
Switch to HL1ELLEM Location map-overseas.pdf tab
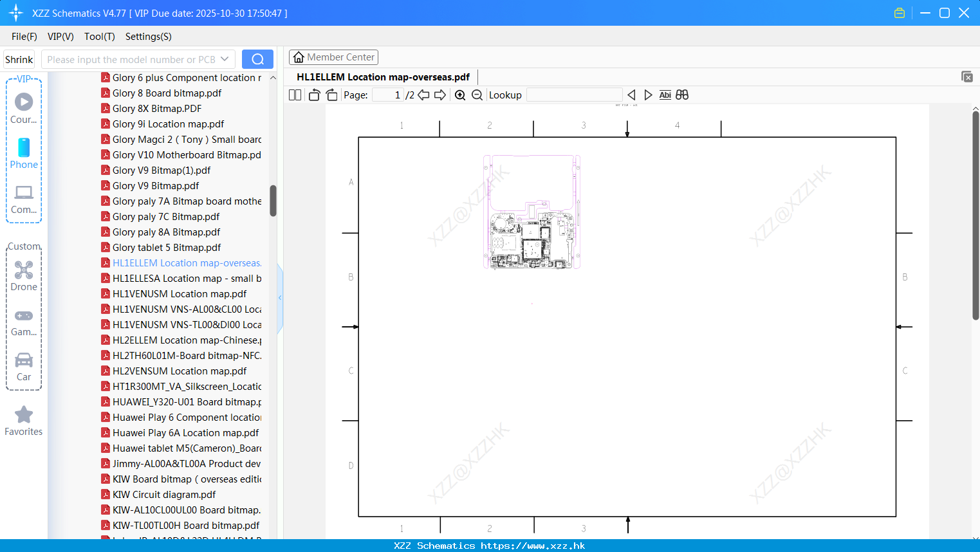(384, 77)
